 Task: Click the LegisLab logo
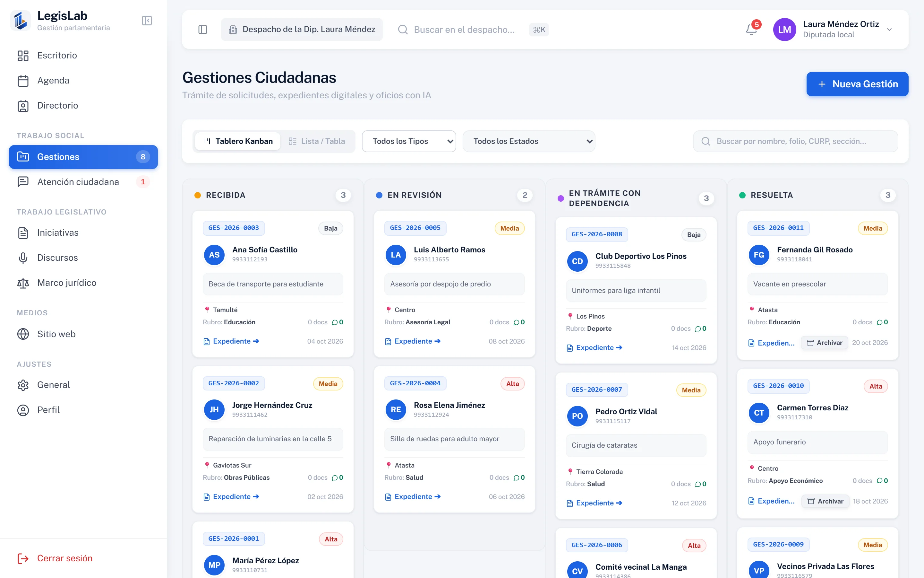click(x=20, y=21)
